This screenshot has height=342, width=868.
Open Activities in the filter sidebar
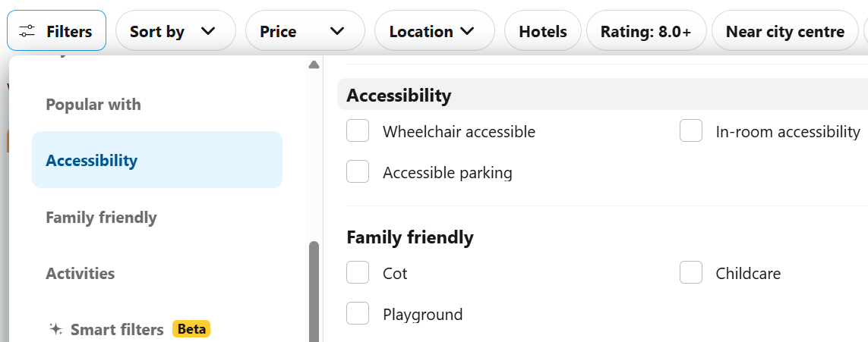pyautogui.click(x=80, y=274)
